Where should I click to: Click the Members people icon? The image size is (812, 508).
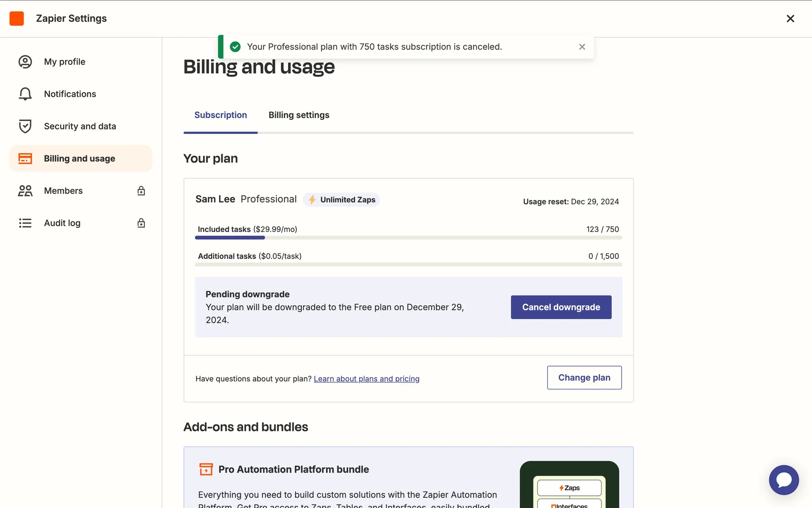(25, 190)
